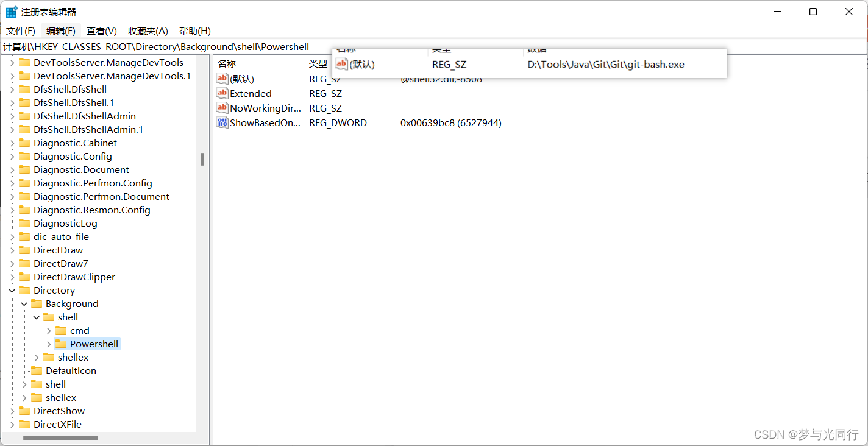The height and width of the screenshot is (446, 868).
Task: Click the DfsShell.DfsShellAdmin.1 folder icon
Action: (x=24, y=129)
